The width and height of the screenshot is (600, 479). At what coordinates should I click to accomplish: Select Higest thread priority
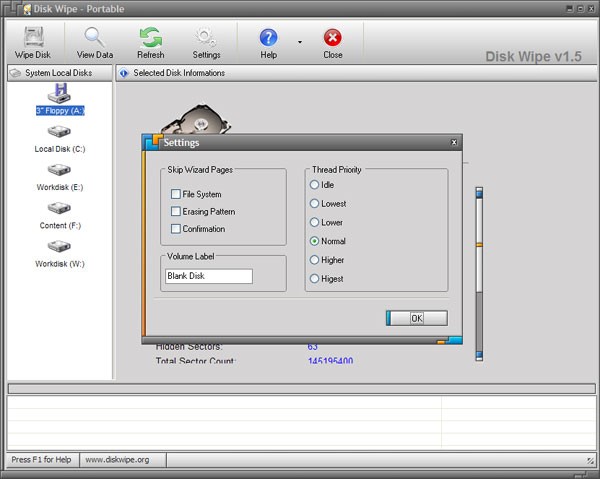(314, 279)
